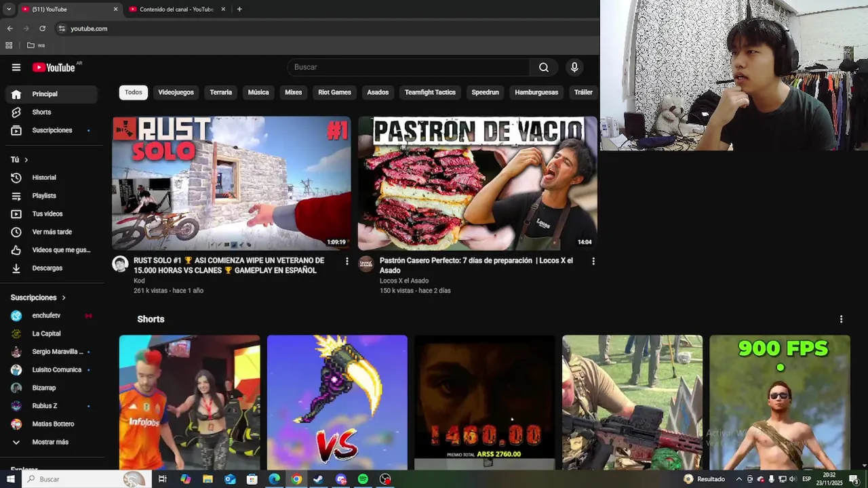Viewport: 868px width, 488px height.
Task: Open liked videos (Videos que me gus...)
Action: [51, 250]
